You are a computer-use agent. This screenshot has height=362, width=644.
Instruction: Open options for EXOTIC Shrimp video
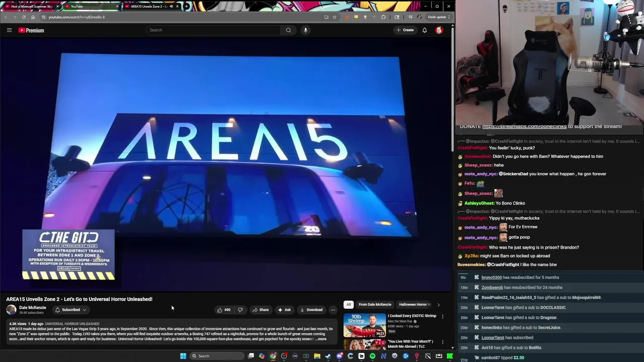click(x=443, y=316)
